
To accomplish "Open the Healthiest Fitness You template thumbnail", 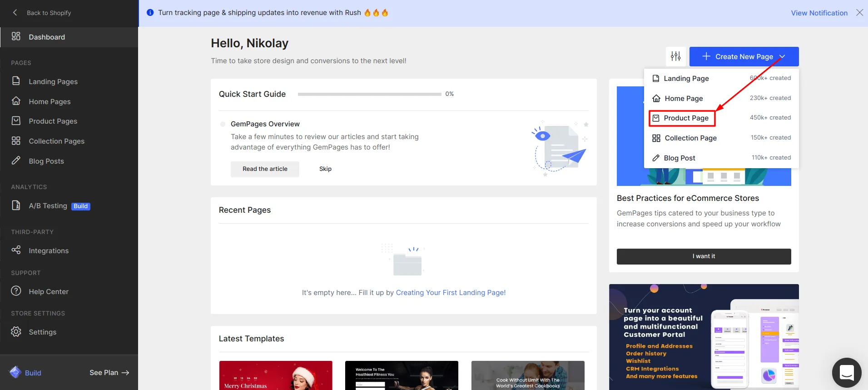I will 402,375.
